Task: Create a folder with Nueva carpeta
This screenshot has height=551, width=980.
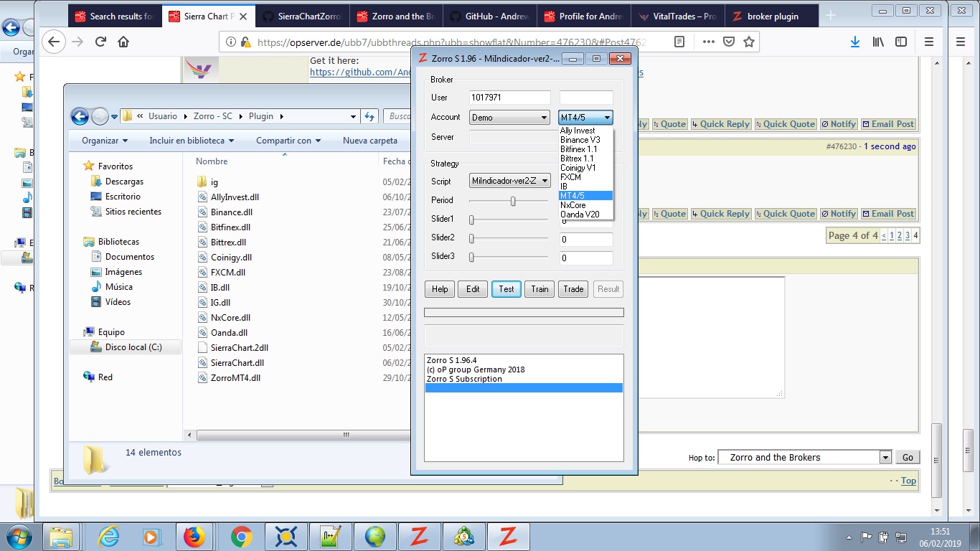Action: pyautogui.click(x=370, y=141)
